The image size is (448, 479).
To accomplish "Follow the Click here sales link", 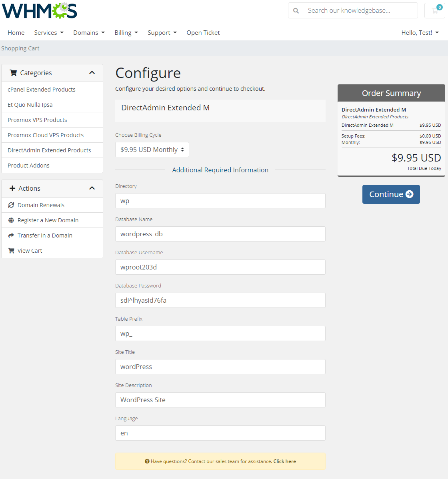I will tap(284, 461).
